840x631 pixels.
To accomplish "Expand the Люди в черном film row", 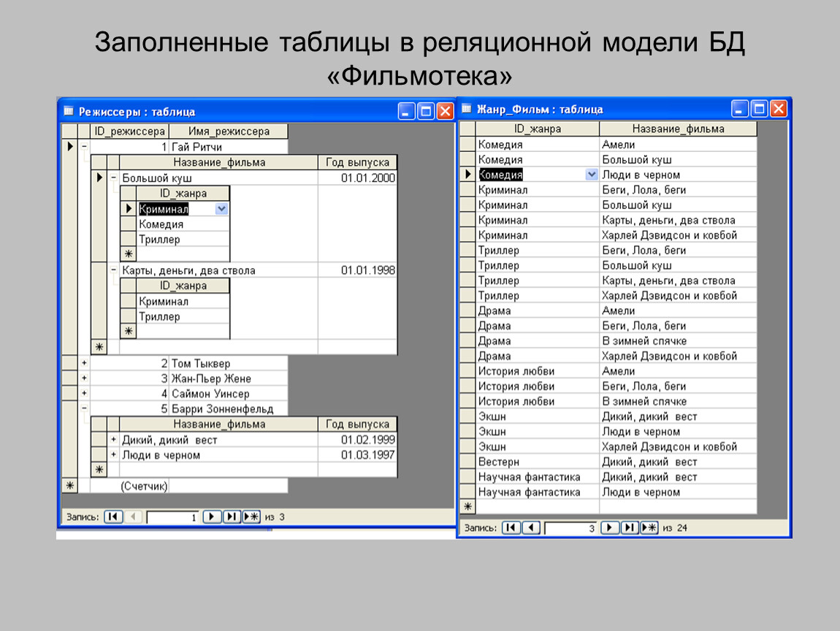I will point(113,455).
